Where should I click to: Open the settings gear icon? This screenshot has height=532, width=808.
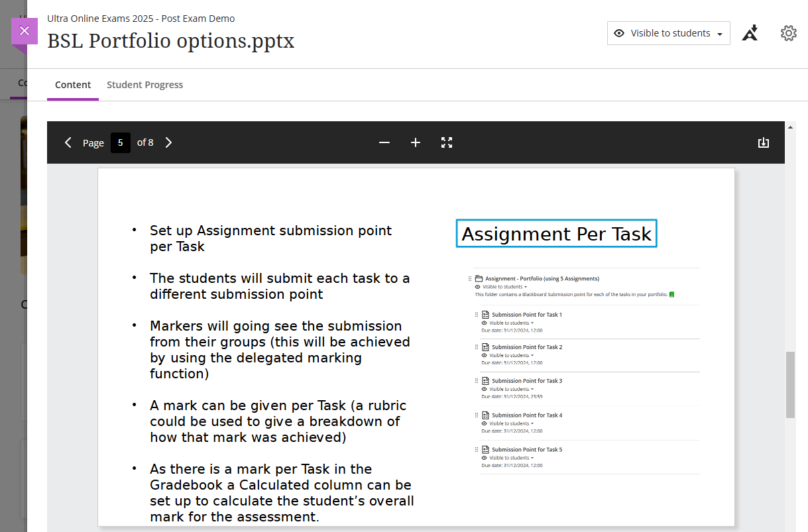788,33
